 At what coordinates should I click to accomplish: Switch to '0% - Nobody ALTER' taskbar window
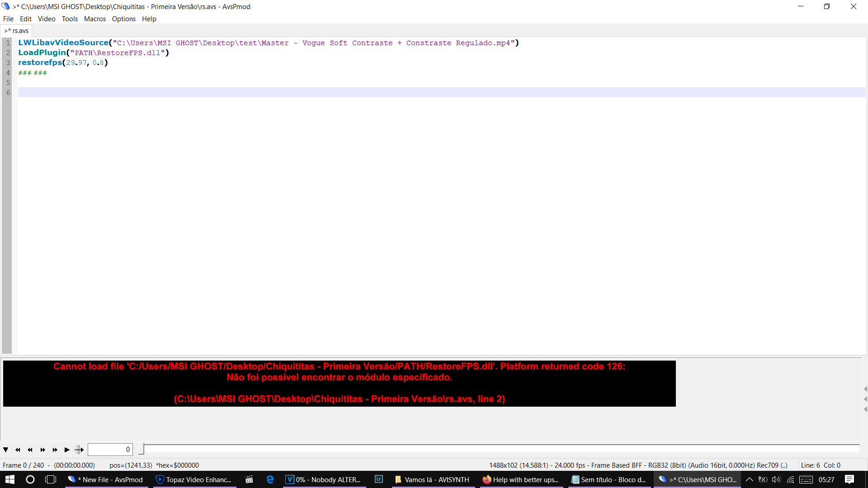[324, 479]
